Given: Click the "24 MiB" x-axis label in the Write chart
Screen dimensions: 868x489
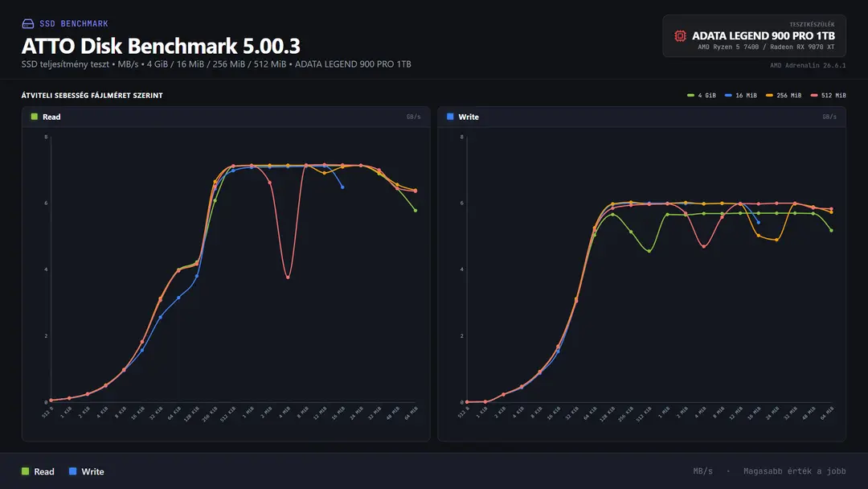Looking at the screenshot, I should point(772,413).
